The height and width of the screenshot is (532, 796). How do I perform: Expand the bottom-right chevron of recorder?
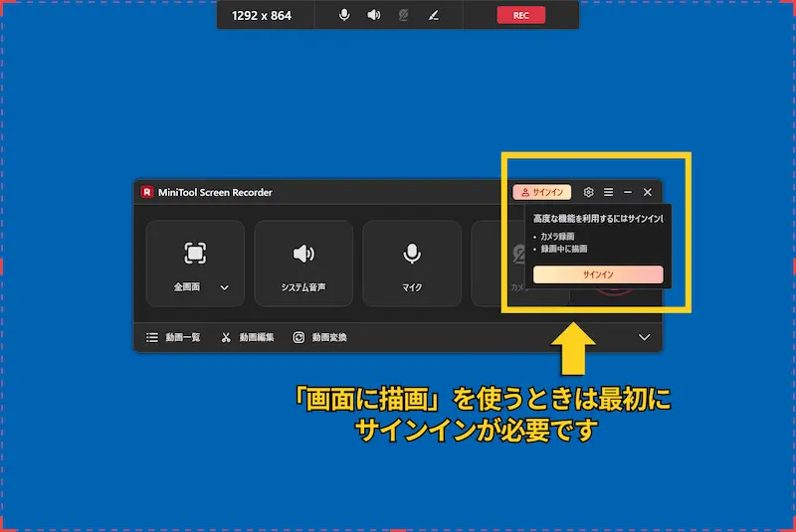click(x=644, y=337)
